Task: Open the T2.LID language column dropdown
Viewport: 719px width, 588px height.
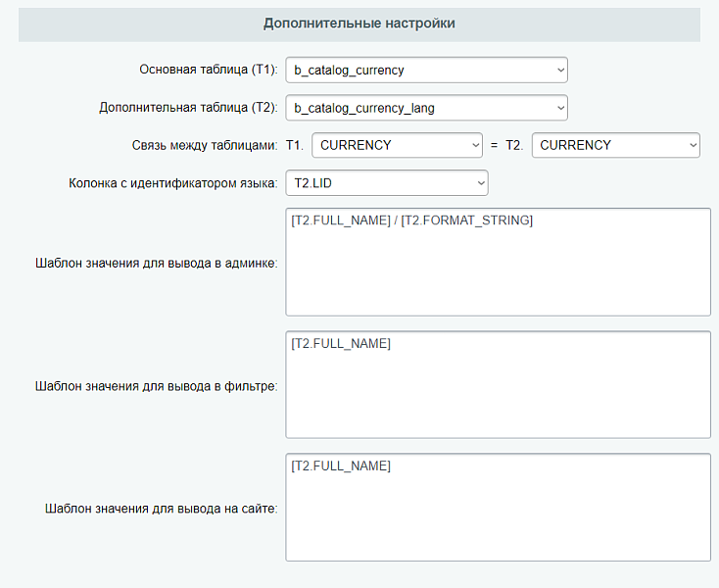Action: [x=387, y=182]
